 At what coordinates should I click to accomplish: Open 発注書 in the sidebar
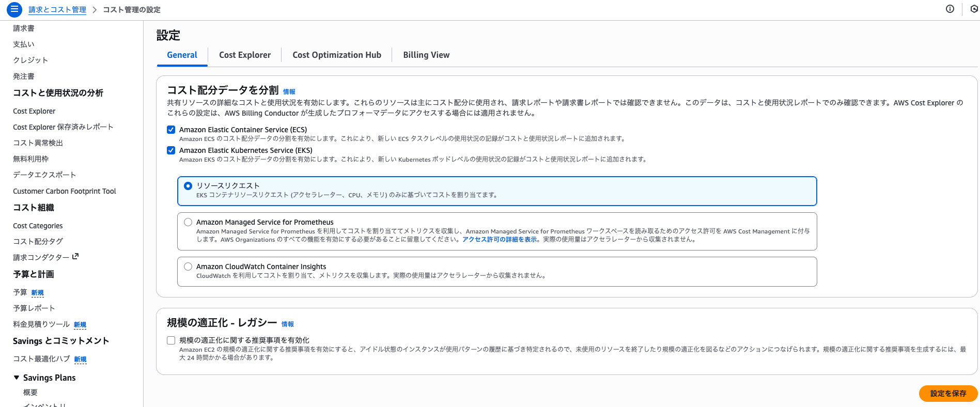click(x=24, y=76)
